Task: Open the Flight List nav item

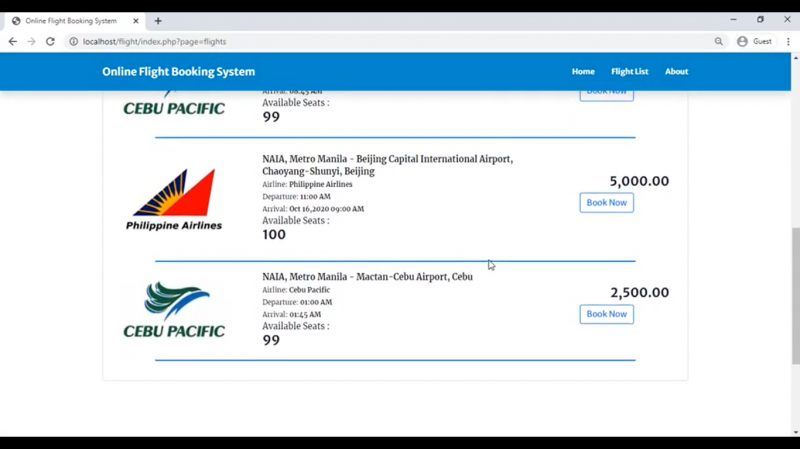Action: click(630, 71)
